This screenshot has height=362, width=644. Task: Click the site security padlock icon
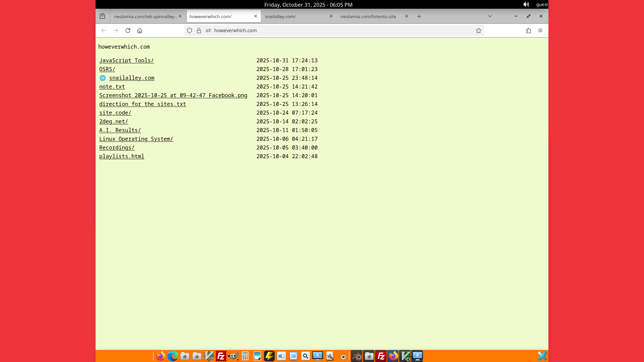point(199,31)
